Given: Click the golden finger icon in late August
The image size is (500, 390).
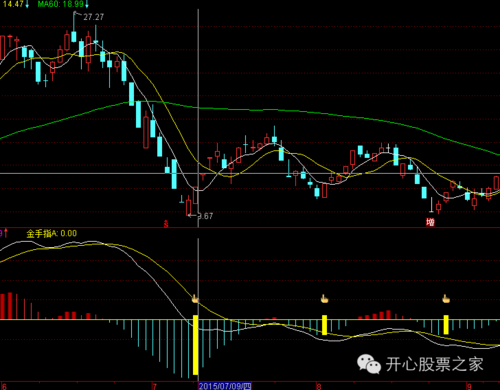Looking at the screenshot, I should (x=446, y=299).
